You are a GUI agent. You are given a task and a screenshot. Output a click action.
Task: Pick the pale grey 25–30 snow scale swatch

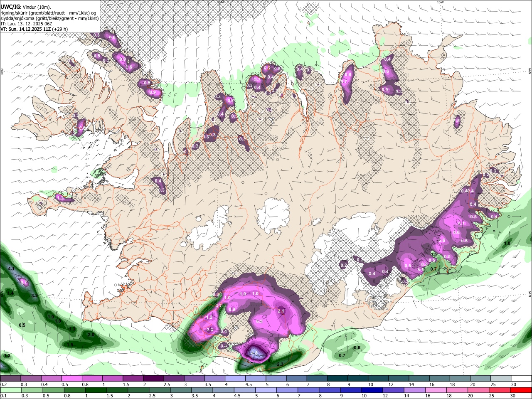pos(500,379)
